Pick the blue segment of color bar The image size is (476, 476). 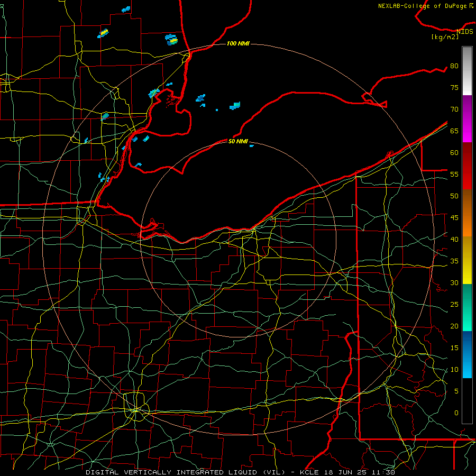pos(467,354)
